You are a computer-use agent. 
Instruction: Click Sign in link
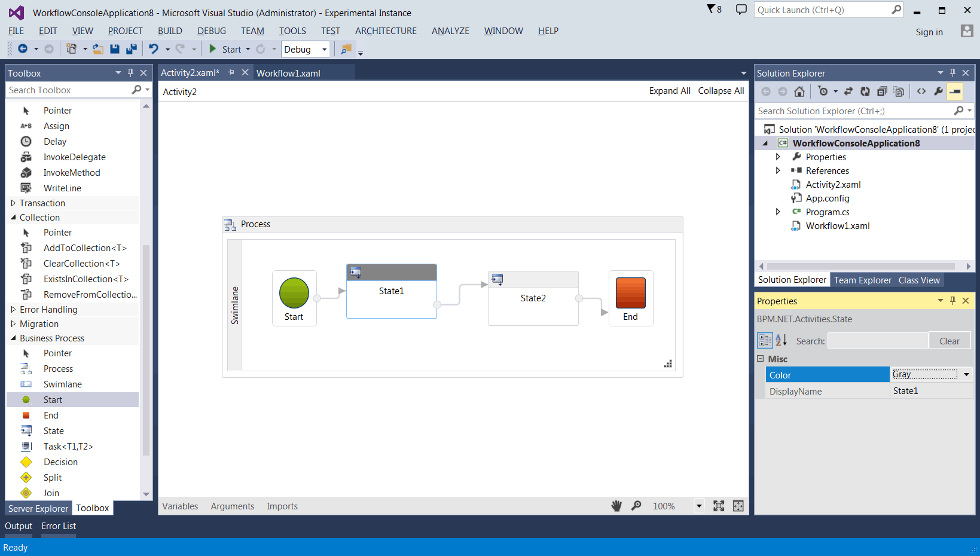point(929,32)
